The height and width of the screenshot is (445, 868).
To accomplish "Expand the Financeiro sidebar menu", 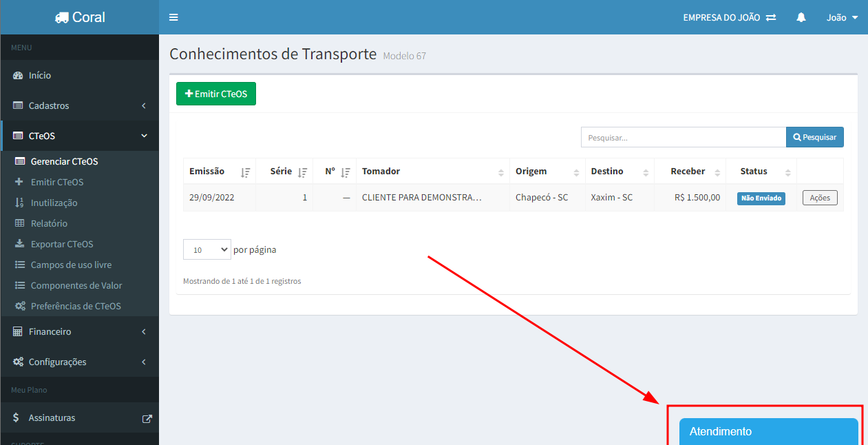I will pyautogui.click(x=79, y=331).
